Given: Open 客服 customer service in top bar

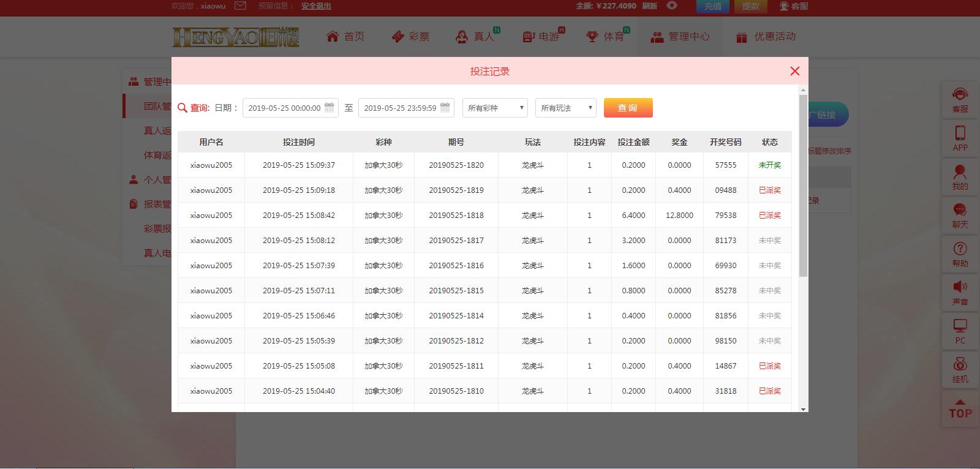Looking at the screenshot, I should tap(794, 6).
